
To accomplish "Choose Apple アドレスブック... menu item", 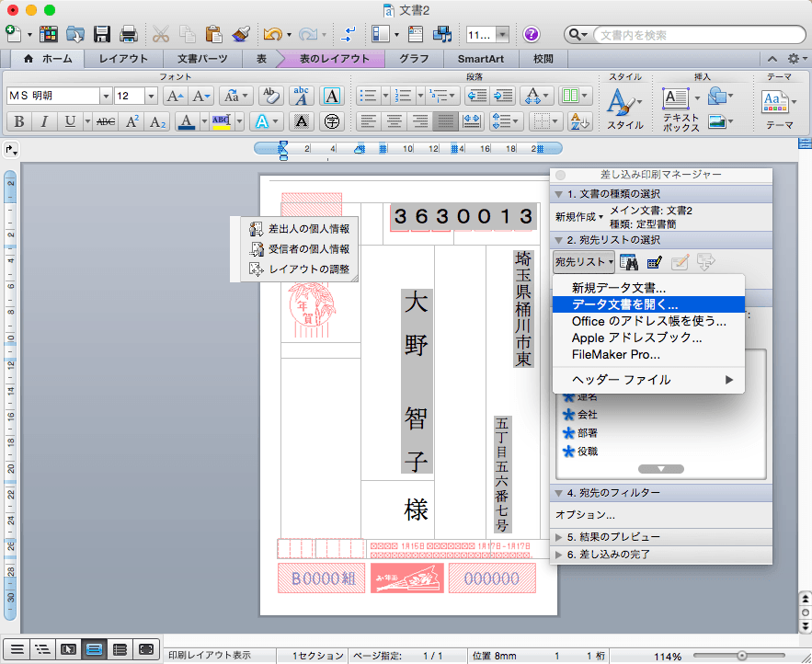I will 648,338.
